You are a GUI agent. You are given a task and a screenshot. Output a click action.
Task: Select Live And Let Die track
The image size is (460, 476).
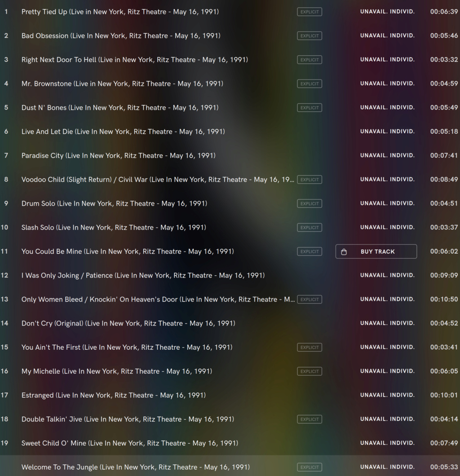click(123, 132)
